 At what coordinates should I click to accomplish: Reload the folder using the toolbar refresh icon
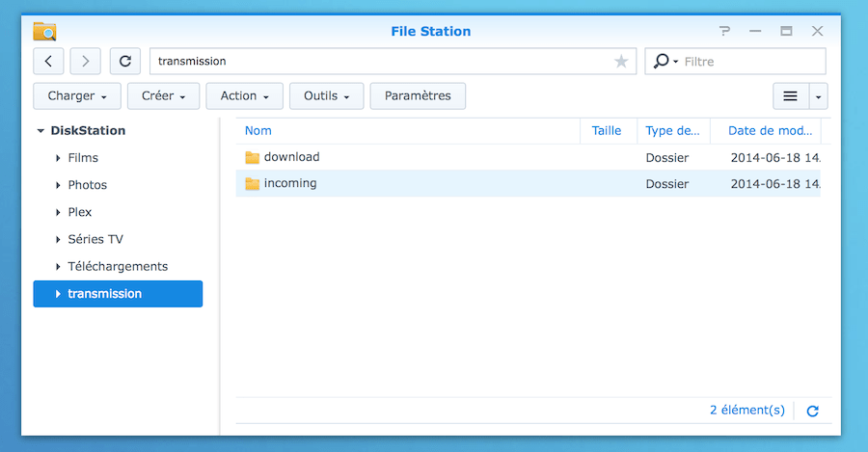(x=125, y=61)
